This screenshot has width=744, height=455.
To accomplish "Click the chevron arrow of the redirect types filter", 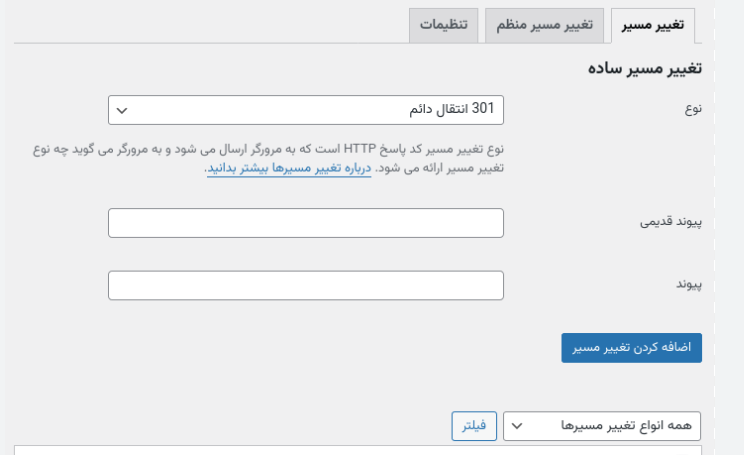I will 517,426.
